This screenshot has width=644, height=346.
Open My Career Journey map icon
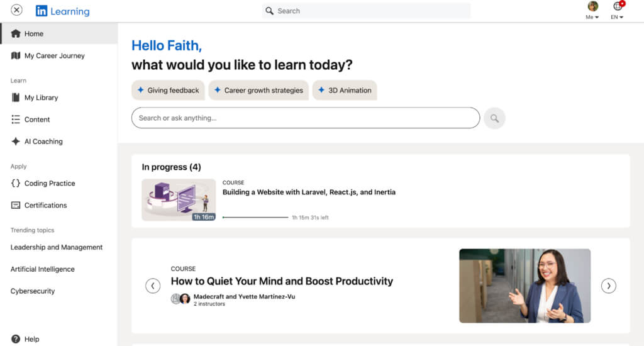(x=16, y=56)
